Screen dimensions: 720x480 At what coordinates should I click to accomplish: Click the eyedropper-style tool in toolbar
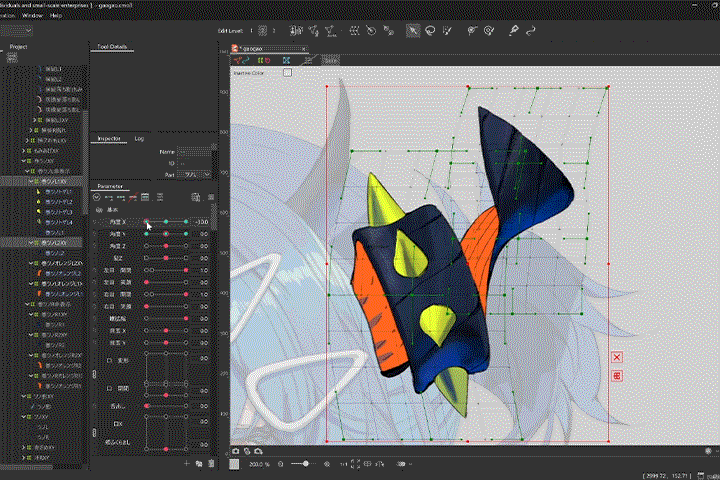coord(513,31)
